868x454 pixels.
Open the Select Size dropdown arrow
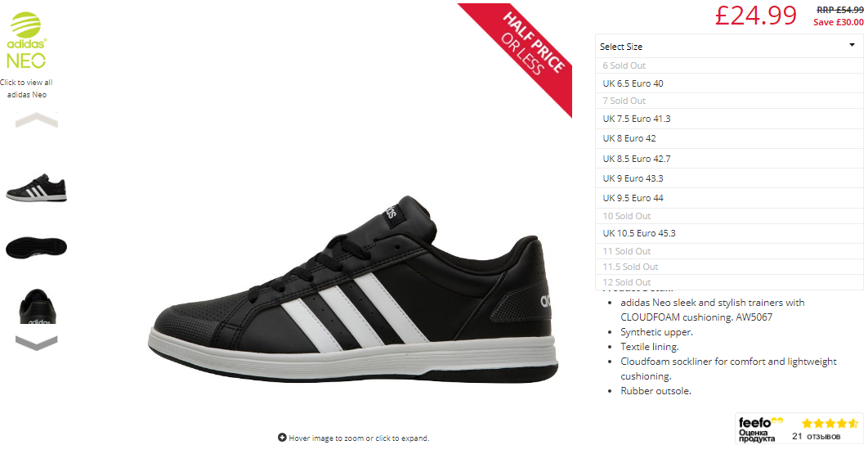[x=852, y=46]
